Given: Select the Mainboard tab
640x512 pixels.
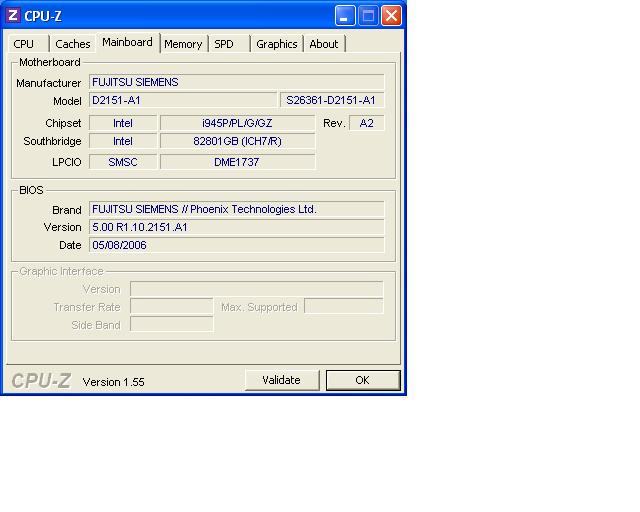Looking at the screenshot, I should pyautogui.click(x=127, y=42).
